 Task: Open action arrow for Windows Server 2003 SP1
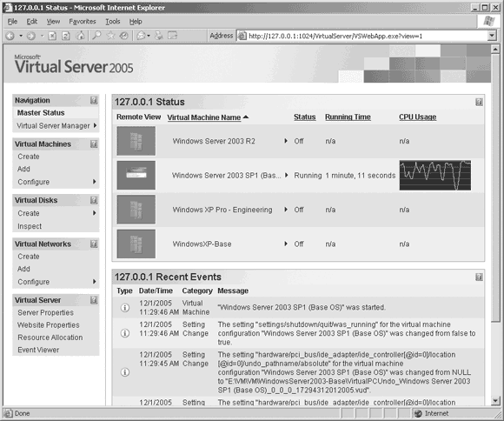coord(286,175)
